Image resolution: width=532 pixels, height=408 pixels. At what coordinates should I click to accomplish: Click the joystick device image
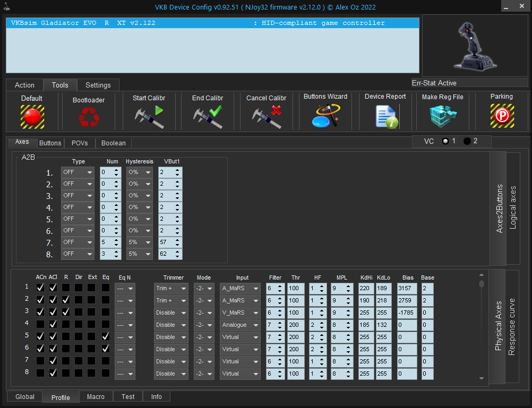[475, 46]
